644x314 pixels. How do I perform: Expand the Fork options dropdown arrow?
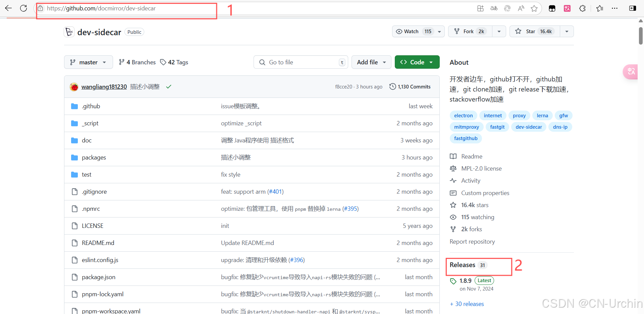coord(499,32)
